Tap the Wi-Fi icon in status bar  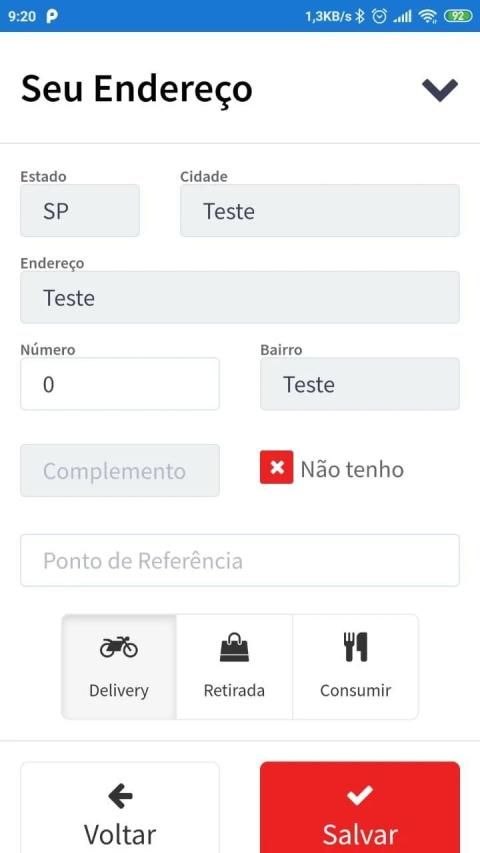coord(428,16)
